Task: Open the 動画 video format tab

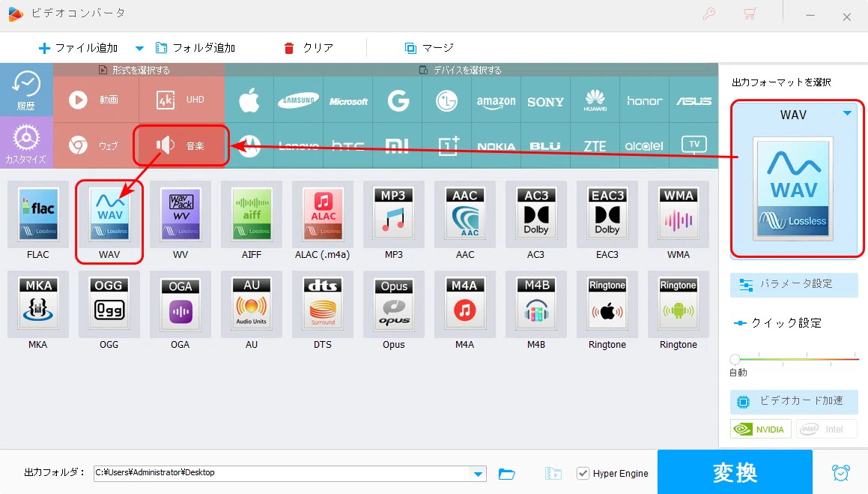Action: coord(96,100)
